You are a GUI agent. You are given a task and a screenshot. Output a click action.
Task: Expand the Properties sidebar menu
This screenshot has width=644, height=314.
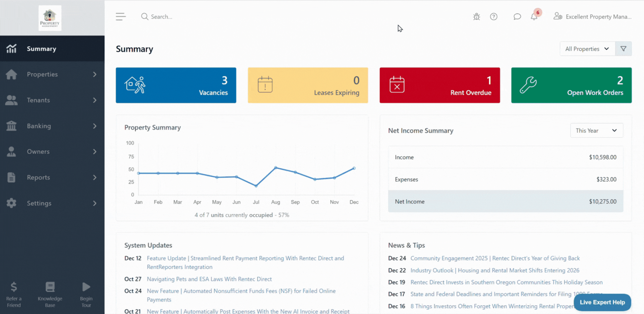[52, 74]
